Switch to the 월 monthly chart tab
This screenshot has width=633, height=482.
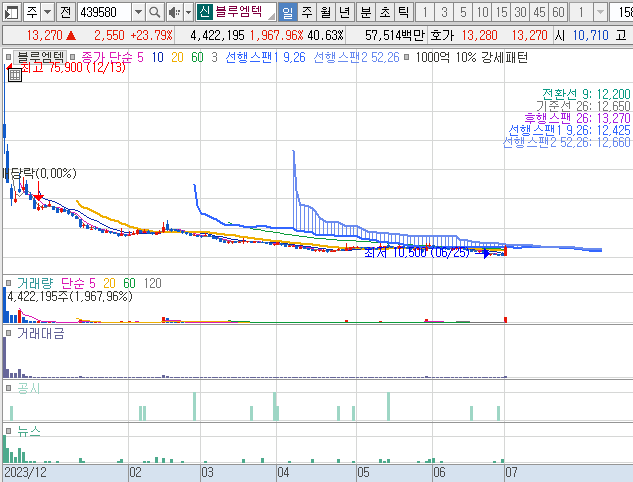(x=326, y=13)
